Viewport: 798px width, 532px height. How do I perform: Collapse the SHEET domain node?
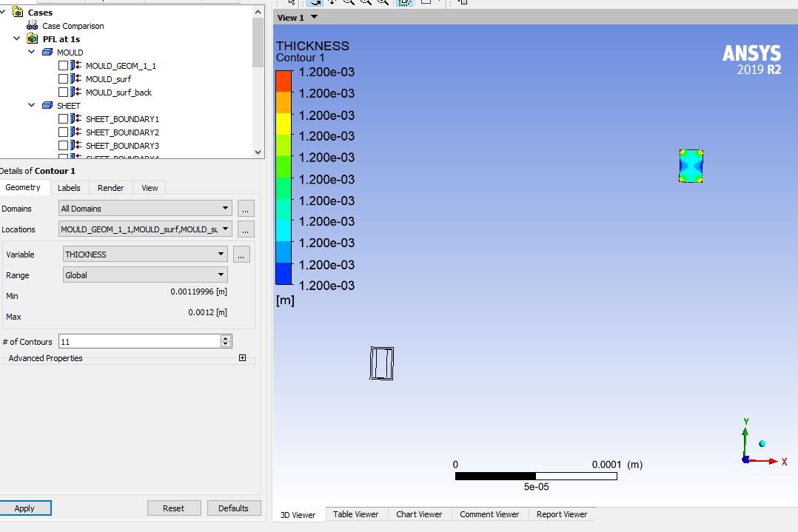32,105
